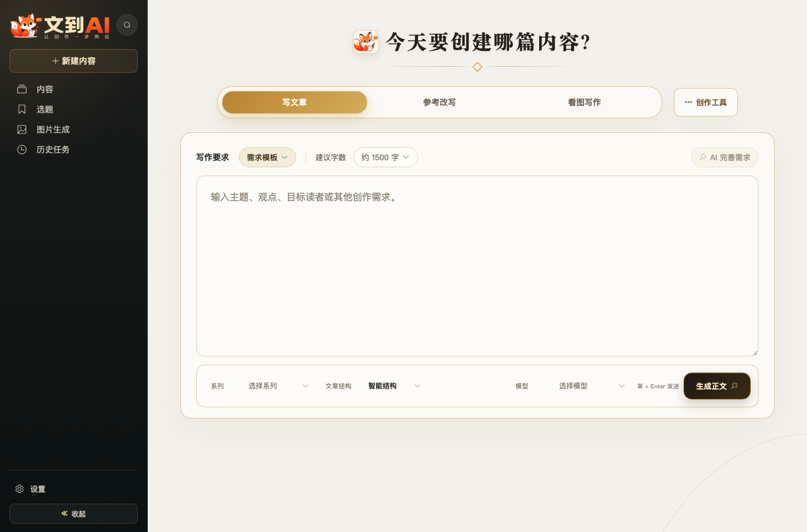View 历史任务 in the sidebar

[73, 150]
